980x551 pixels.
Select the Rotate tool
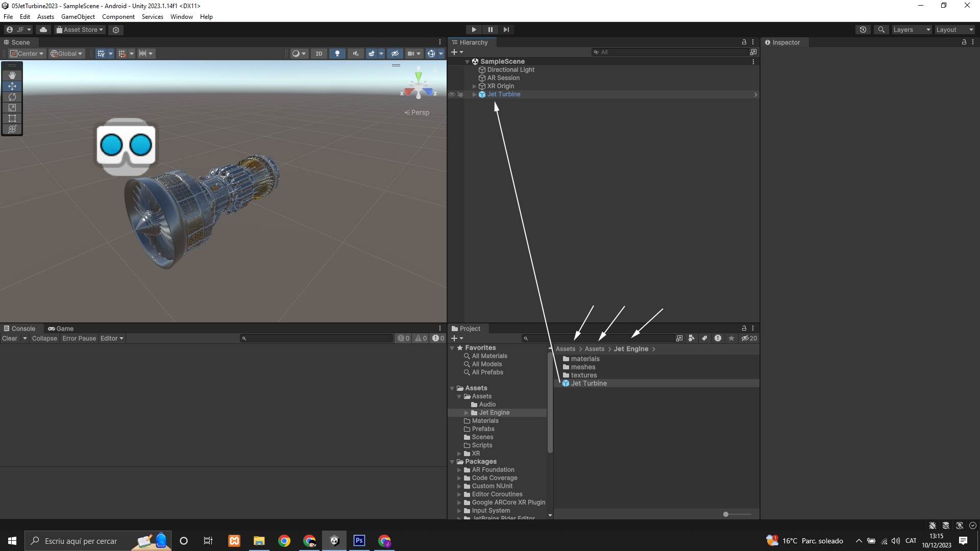(12, 97)
